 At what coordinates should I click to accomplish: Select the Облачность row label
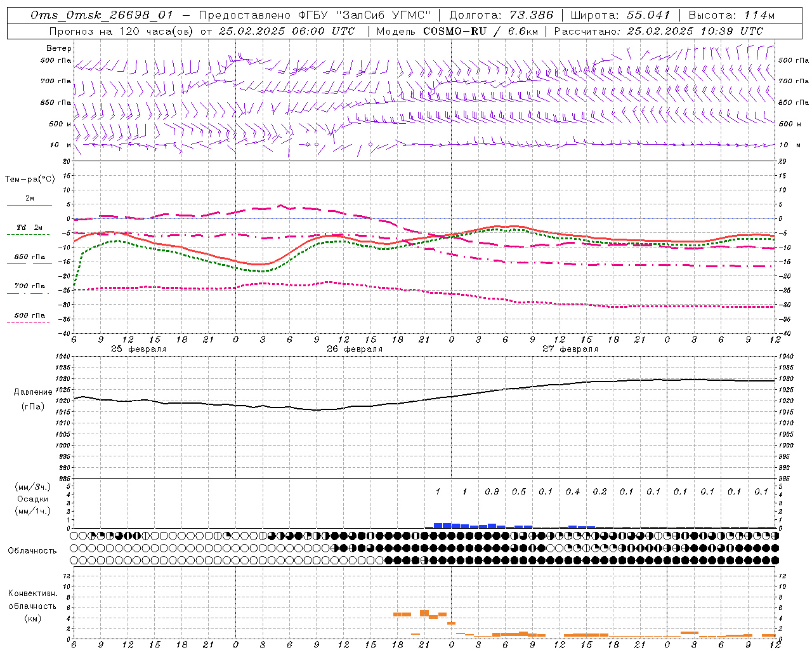(32, 550)
